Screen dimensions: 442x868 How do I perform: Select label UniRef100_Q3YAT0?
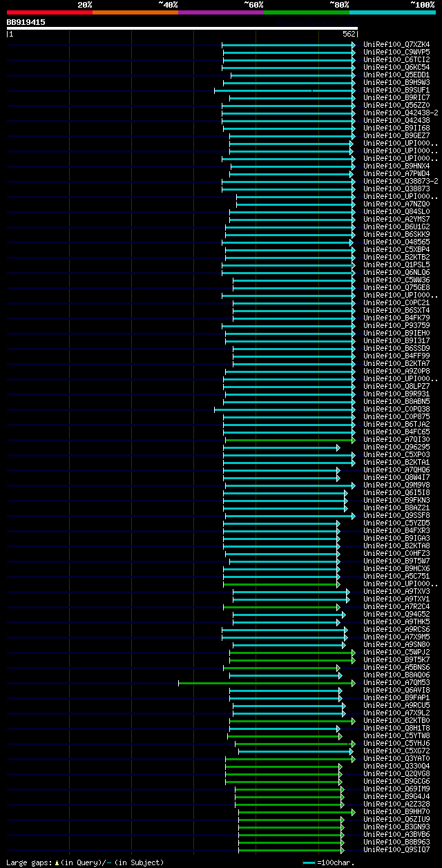click(x=396, y=758)
